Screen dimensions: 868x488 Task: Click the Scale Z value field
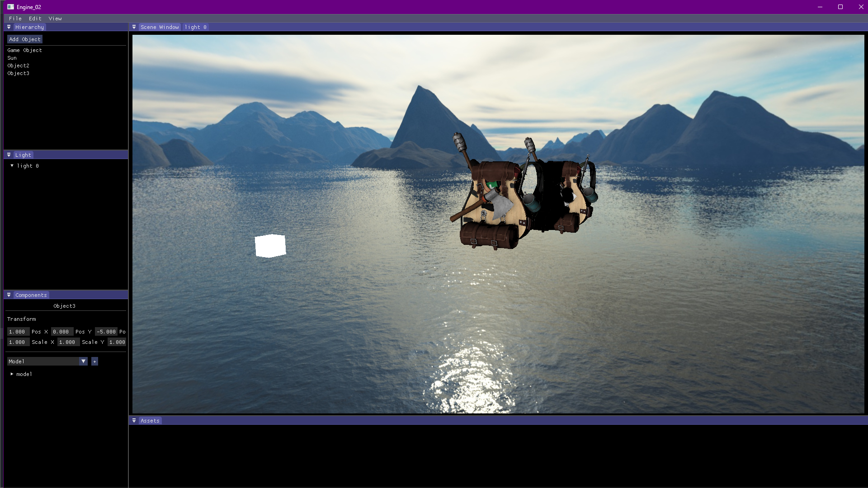(117, 342)
